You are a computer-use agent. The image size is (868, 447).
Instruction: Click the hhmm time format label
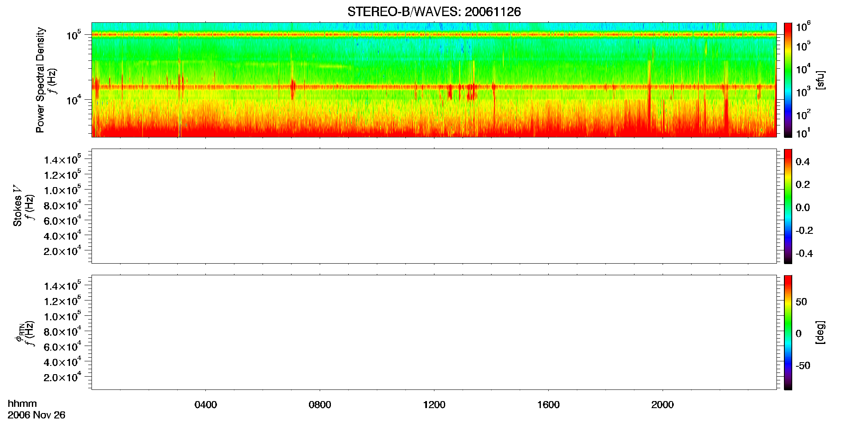[22, 404]
